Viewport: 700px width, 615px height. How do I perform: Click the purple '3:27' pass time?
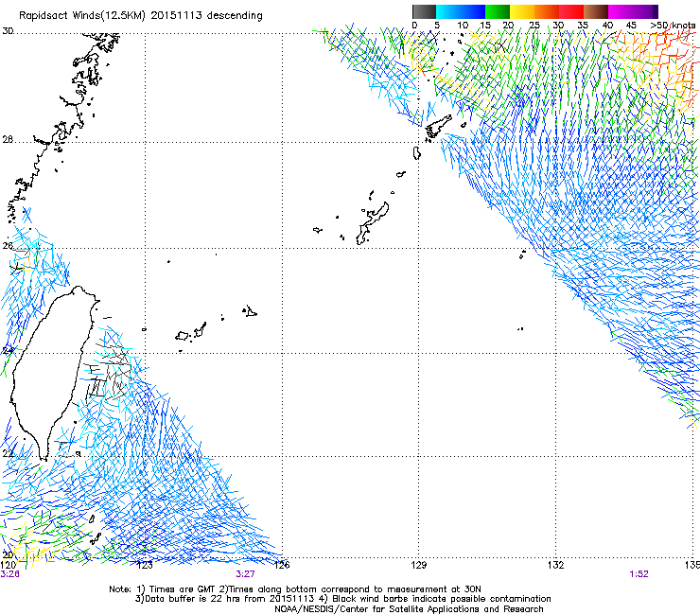[245, 574]
